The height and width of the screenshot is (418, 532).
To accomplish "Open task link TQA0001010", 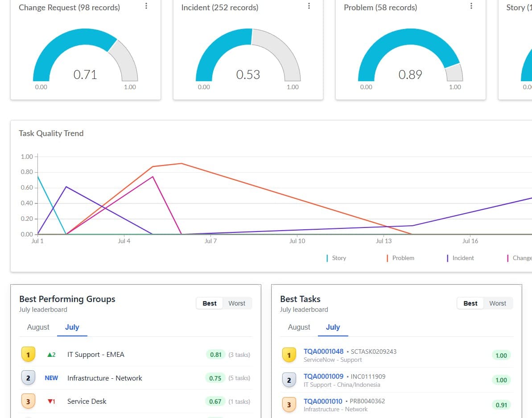I will click(323, 401).
